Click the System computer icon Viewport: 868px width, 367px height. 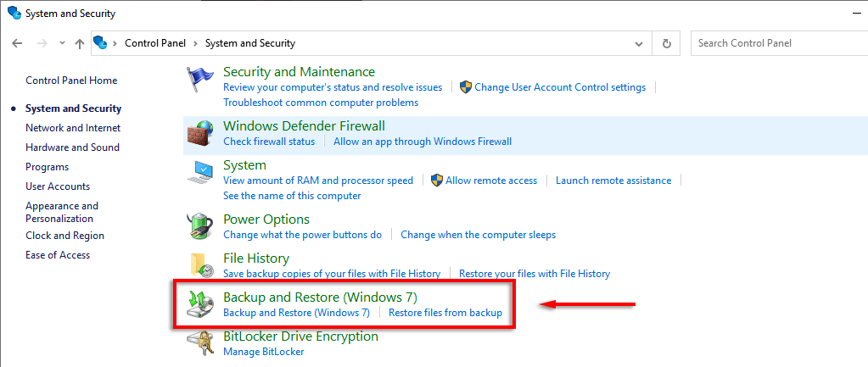pyautogui.click(x=200, y=173)
